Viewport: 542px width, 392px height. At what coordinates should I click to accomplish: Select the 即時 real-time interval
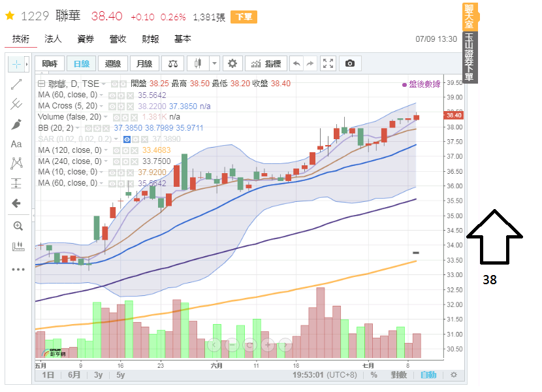pos(50,63)
